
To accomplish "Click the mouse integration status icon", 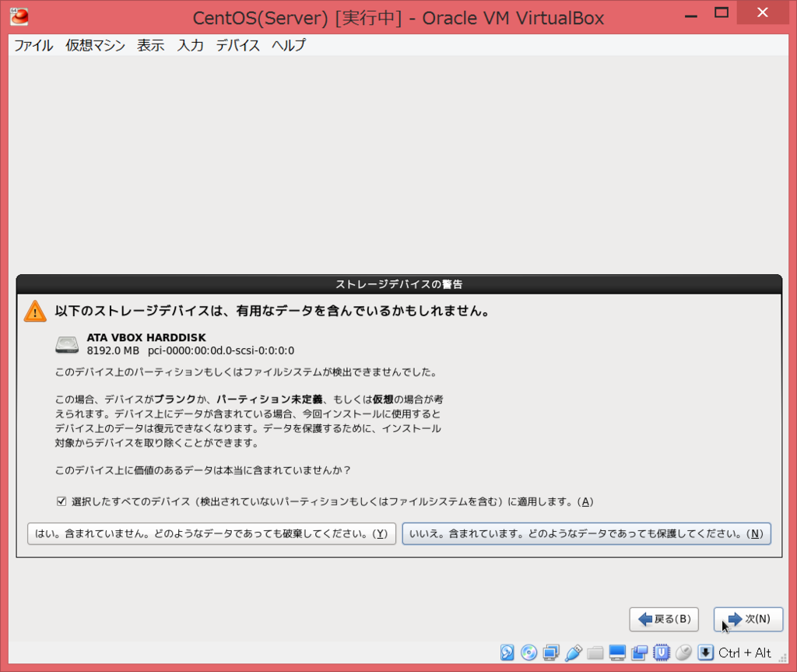I will coord(683,653).
